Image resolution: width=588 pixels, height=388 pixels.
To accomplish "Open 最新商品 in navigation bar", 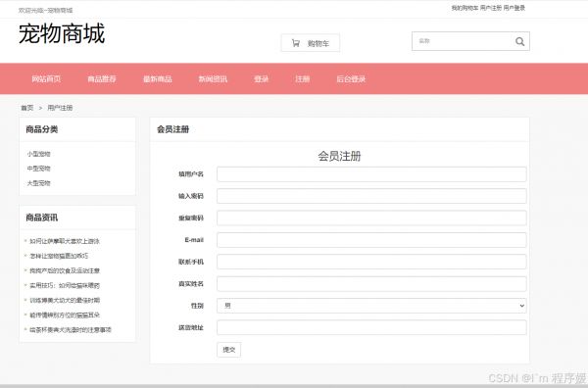I will [158, 79].
